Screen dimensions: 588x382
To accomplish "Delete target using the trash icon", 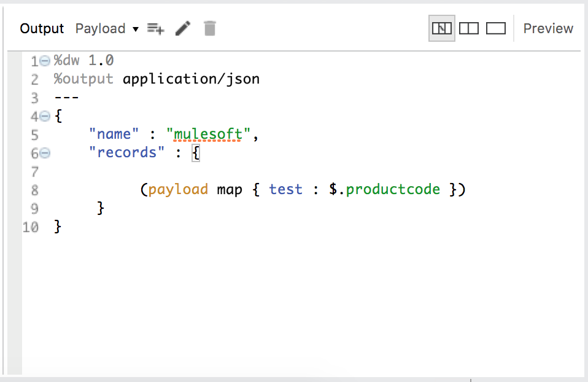I will (x=210, y=28).
